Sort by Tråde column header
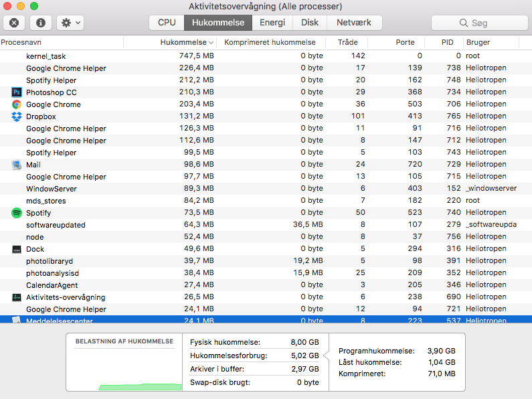This screenshot has height=399, width=532. pyautogui.click(x=347, y=42)
